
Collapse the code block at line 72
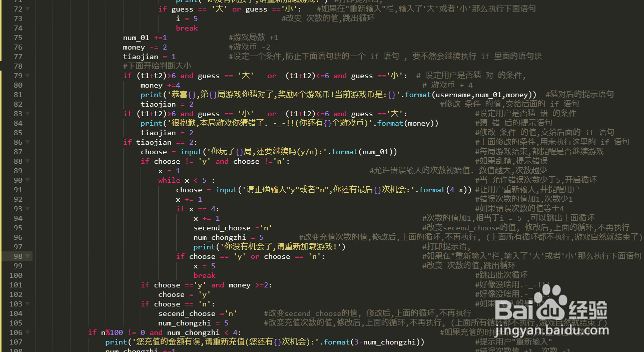(28, 10)
